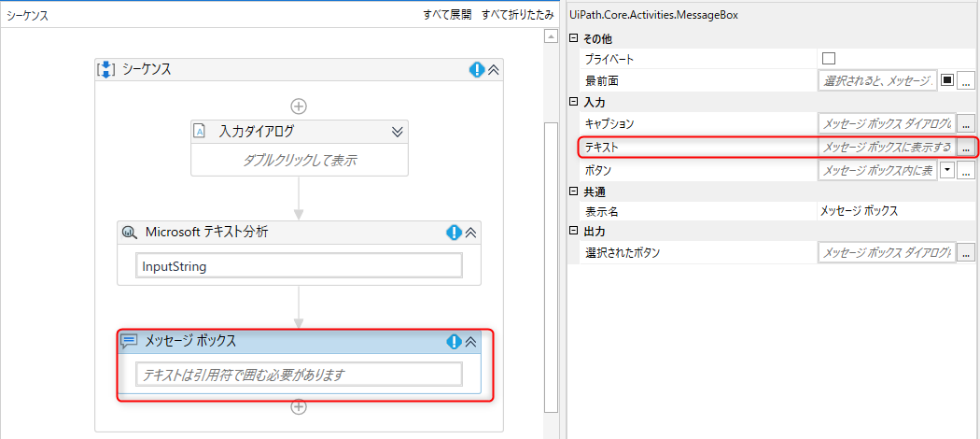Collapse the シーケンス container
The image size is (980, 439).
[493, 70]
